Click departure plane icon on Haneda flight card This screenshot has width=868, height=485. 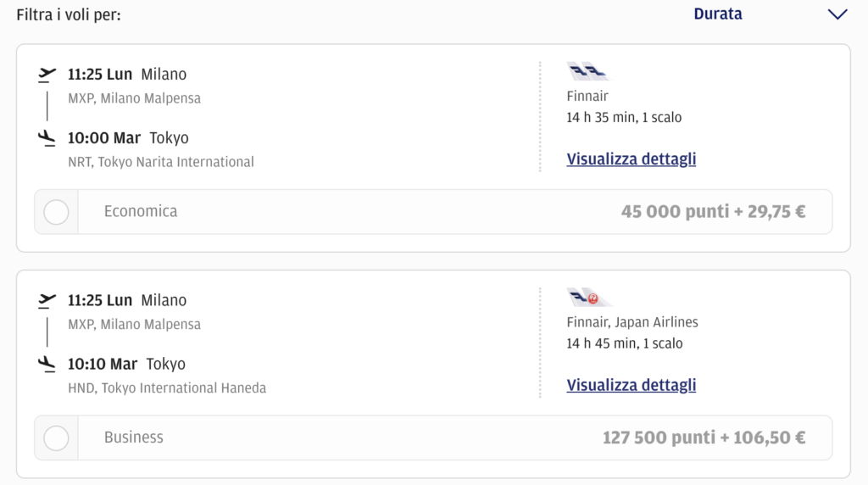47,300
